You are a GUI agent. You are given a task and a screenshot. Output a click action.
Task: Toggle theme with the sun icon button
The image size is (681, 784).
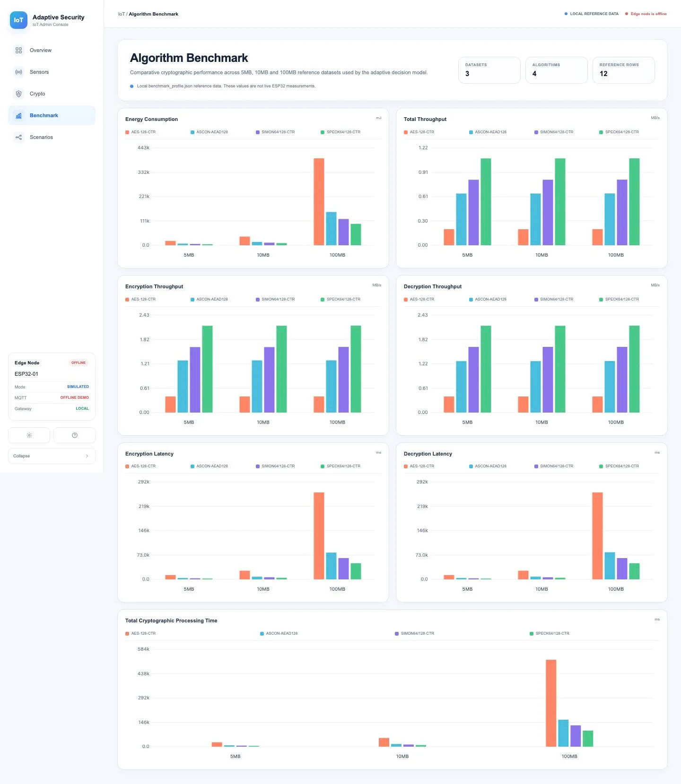point(29,435)
